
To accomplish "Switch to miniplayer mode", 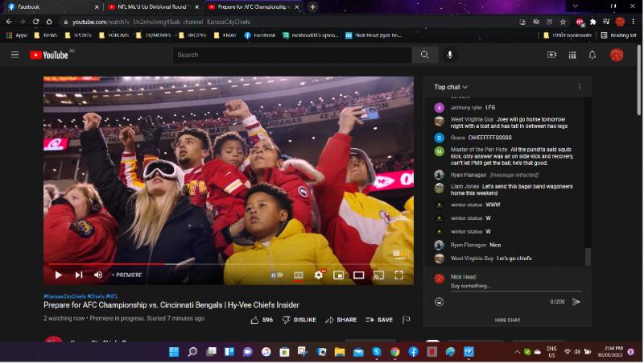I will pyautogui.click(x=338, y=275).
